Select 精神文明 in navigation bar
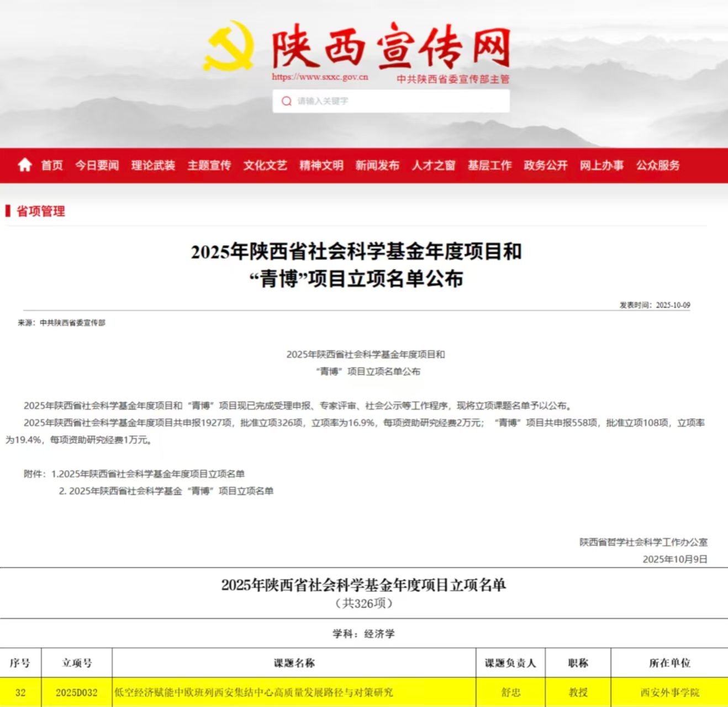The image size is (728, 707). click(321, 165)
